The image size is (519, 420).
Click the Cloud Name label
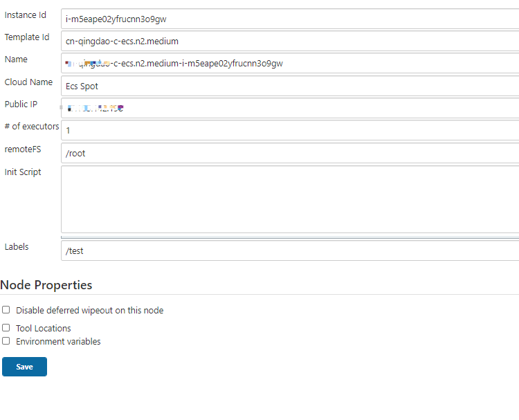coord(28,82)
